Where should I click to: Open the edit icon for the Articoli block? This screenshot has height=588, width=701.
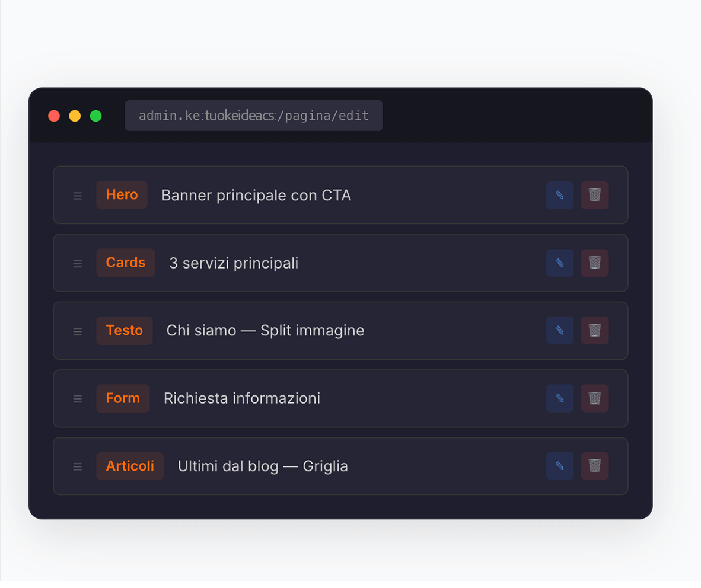(x=559, y=466)
